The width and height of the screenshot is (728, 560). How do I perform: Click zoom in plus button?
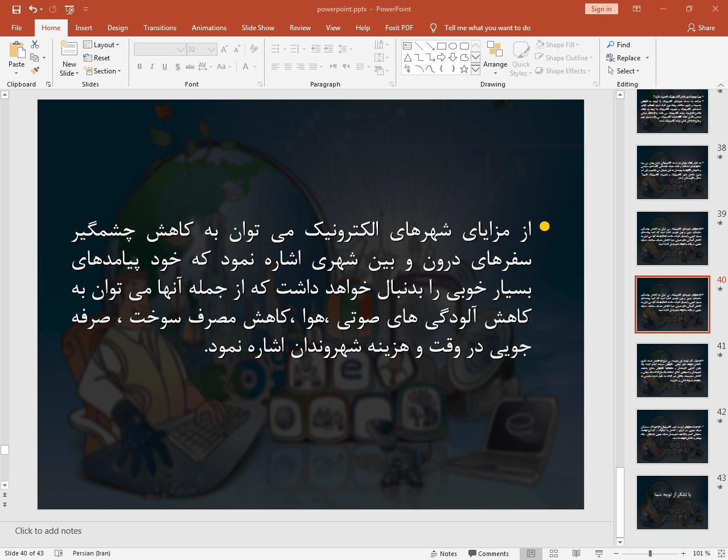684,553
